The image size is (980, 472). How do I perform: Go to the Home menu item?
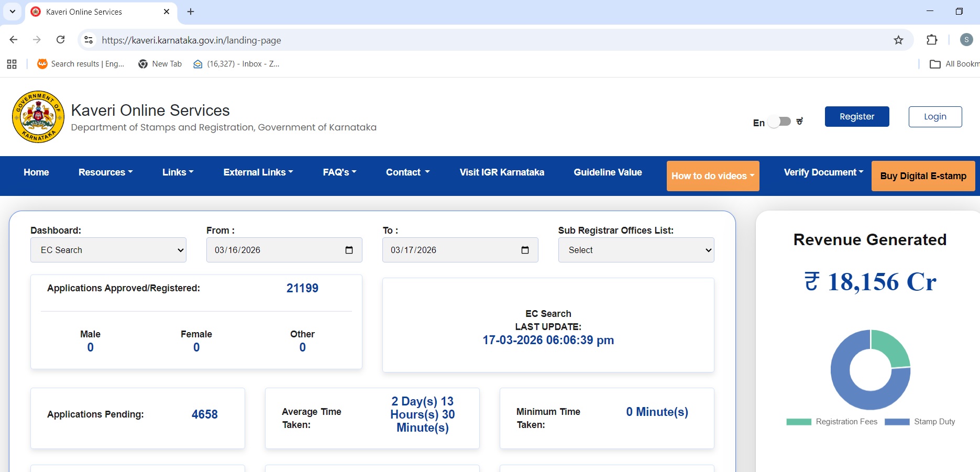[36, 172]
